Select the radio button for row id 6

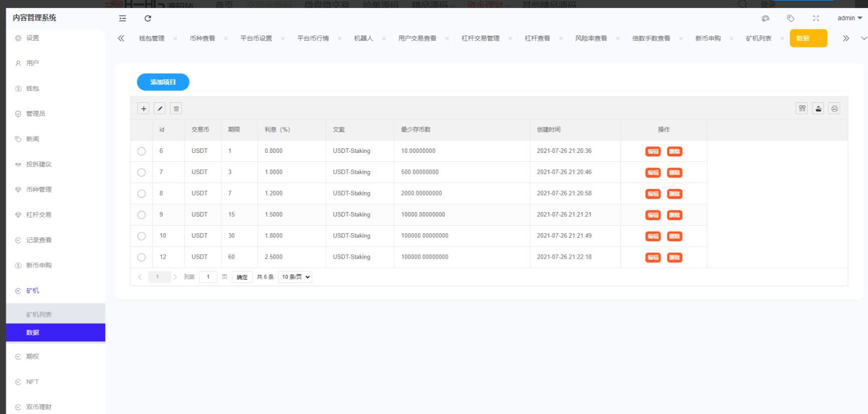pos(141,151)
